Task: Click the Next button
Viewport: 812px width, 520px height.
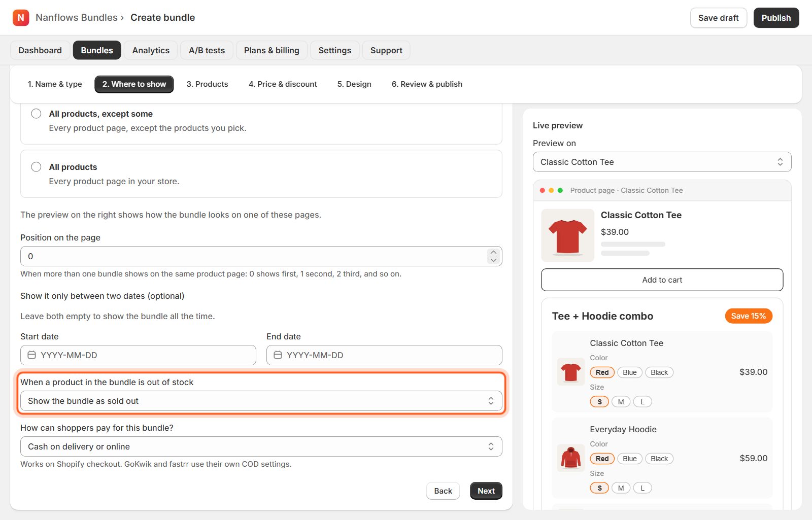Action: tap(486, 491)
